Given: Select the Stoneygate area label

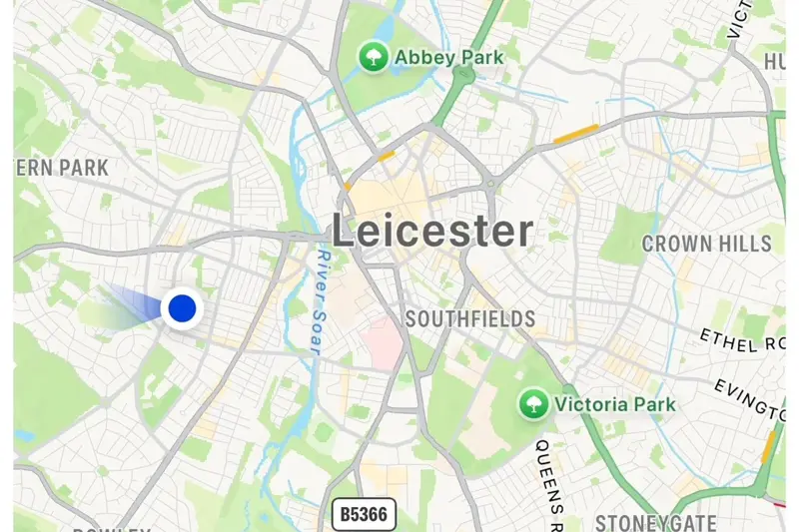Looking at the screenshot, I should point(656,523).
